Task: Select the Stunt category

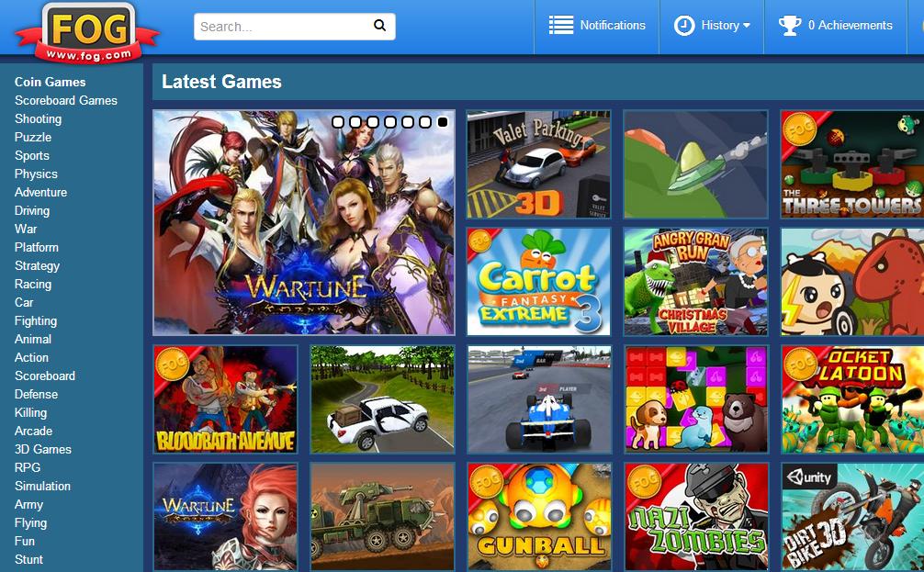Action: click(x=28, y=559)
